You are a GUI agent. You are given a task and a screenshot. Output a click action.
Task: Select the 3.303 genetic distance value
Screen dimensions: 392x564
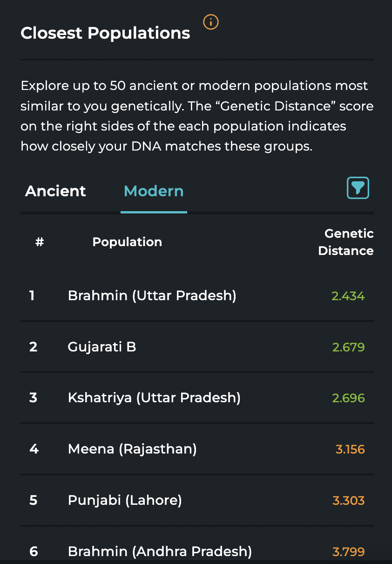pos(348,501)
